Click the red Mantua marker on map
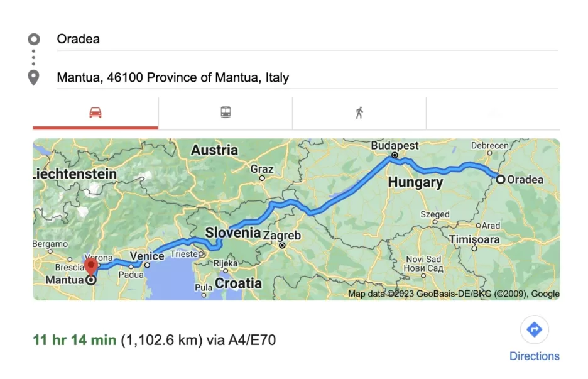 pyautogui.click(x=91, y=266)
